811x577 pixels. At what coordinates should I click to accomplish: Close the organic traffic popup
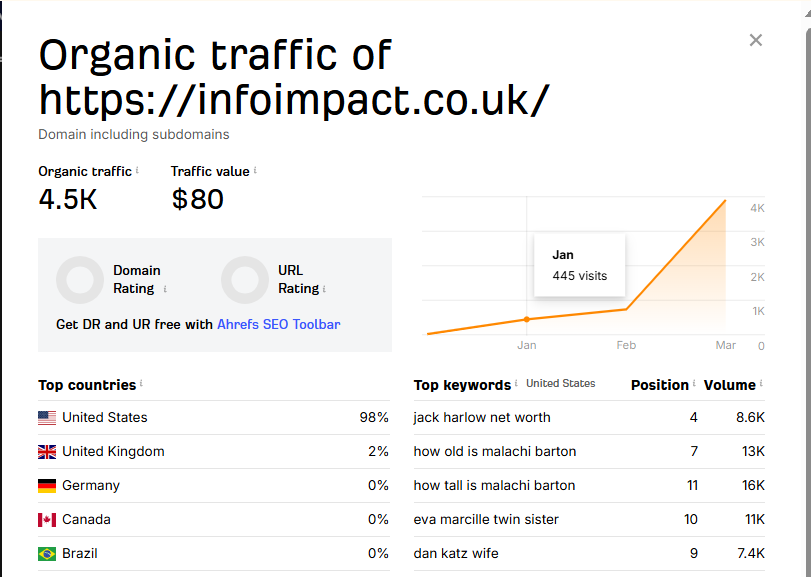pyautogui.click(x=756, y=40)
